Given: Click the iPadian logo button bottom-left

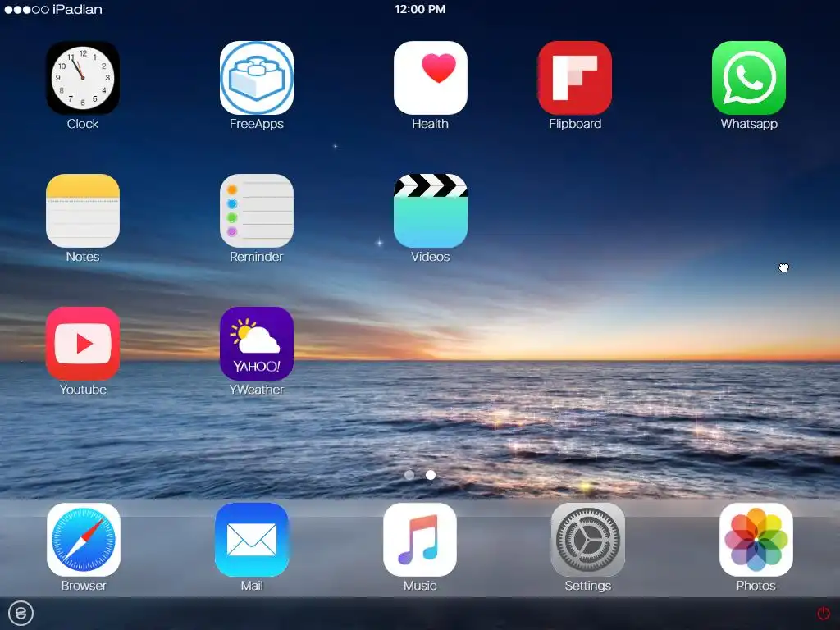Looking at the screenshot, I should click(21, 613).
